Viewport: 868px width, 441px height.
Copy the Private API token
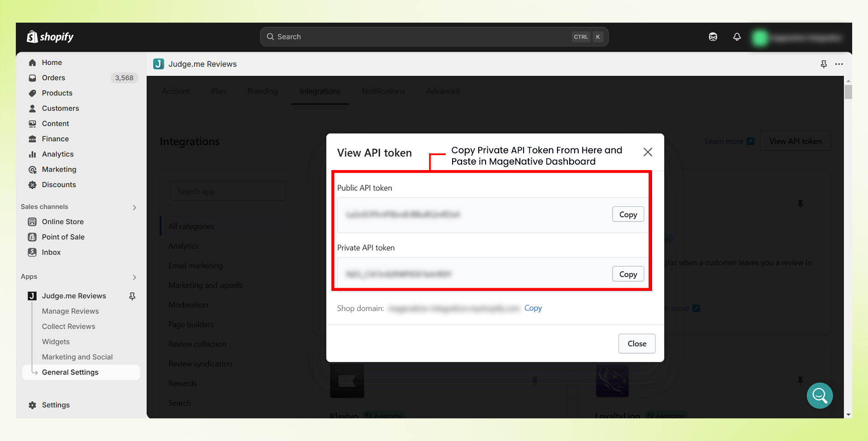pyautogui.click(x=627, y=274)
